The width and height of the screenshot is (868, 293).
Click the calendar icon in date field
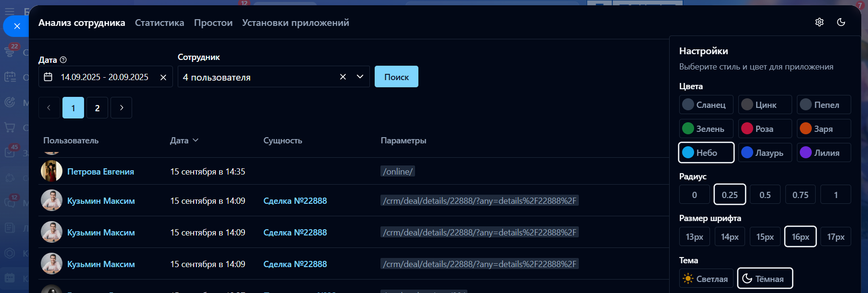tap(48, 77)
